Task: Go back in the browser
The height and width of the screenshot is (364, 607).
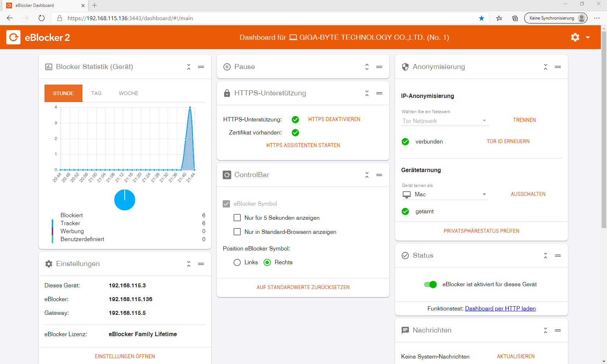Action: [10, 18]
